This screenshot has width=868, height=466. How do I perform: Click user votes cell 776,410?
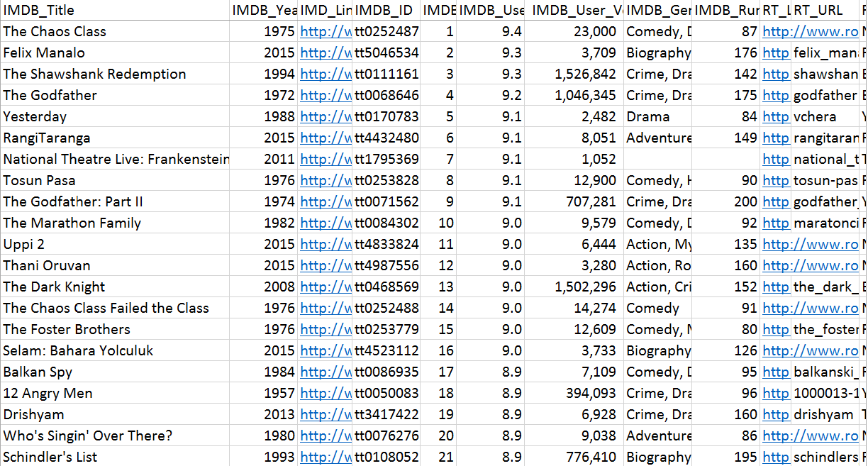(575, 457)
